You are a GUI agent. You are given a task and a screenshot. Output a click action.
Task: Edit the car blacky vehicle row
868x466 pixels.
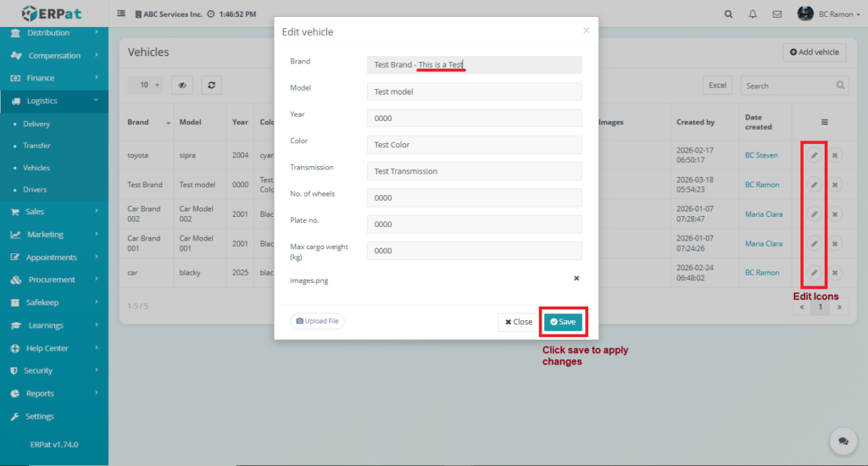[x=814, y=273]
